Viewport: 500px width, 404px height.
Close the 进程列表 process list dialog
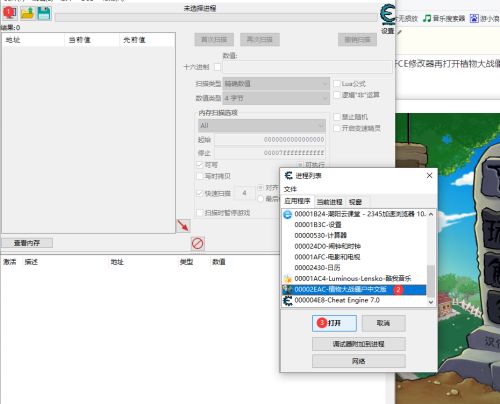pyautogui.click(x=429, y=175)
